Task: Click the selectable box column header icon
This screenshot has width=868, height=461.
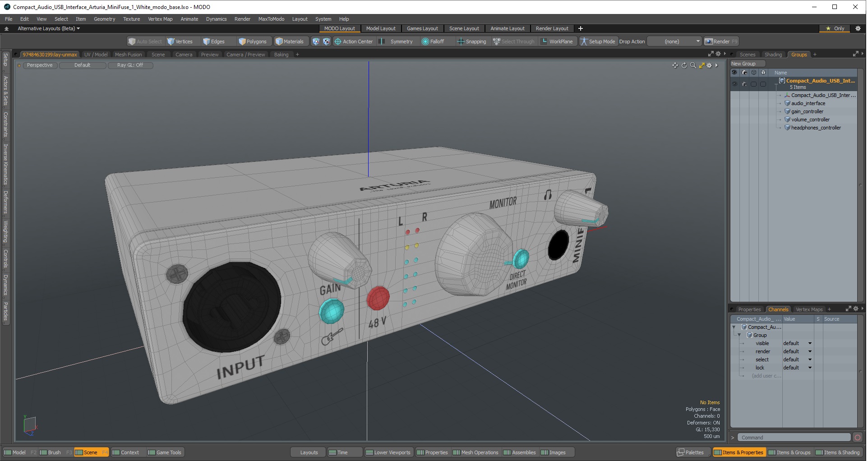Action: point(754,73)
